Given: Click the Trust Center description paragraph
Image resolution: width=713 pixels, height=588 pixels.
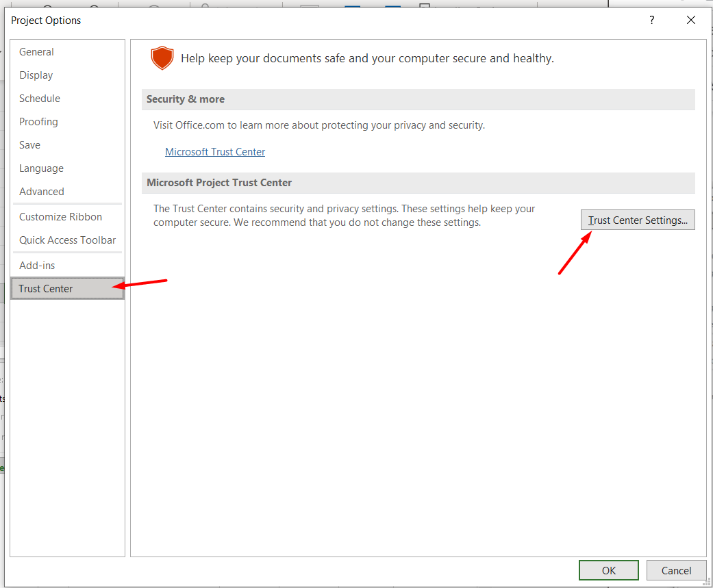Looking at the screenshot, I should pyautogui.click(x=344, y=216).
